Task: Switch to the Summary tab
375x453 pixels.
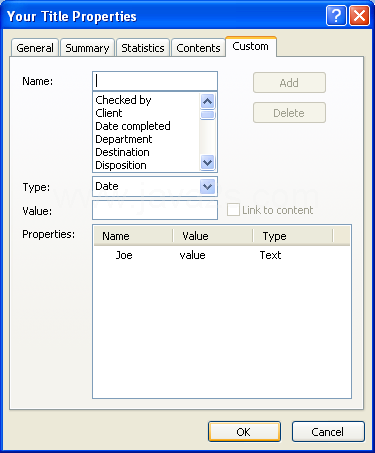Action: tap(87, 48)
